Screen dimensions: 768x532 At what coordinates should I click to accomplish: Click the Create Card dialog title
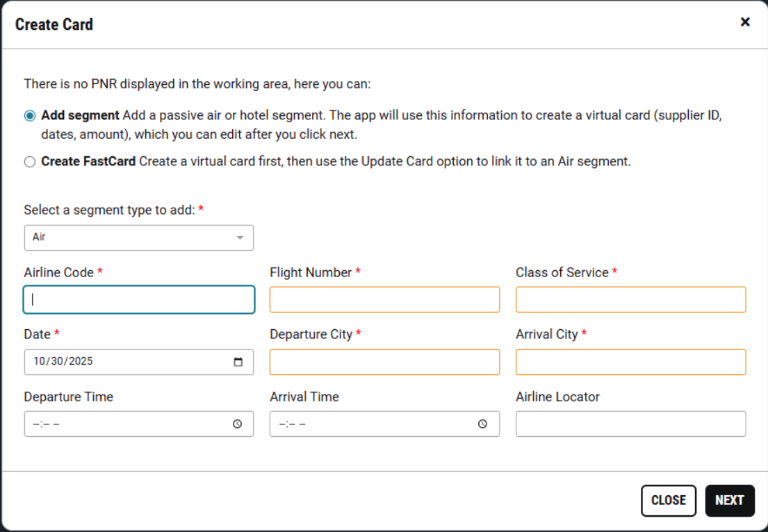tap(54, 24)
